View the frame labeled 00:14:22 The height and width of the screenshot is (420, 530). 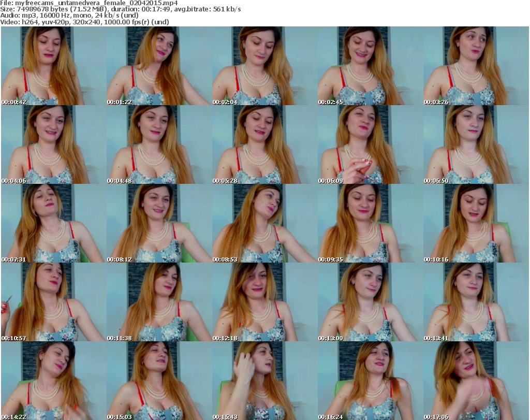pos(54,381)
